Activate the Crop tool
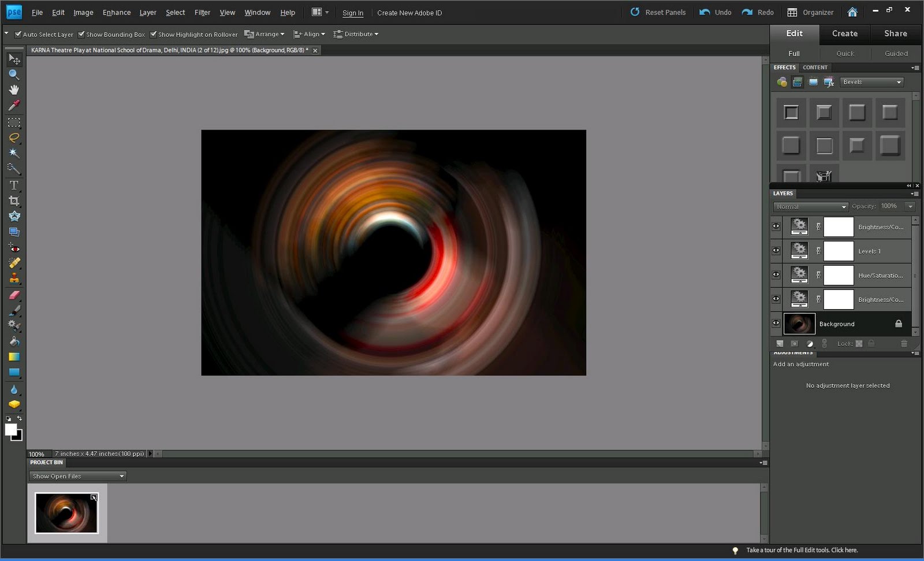Image resolution: width=924 pixels, height=561 pixels. click(x=14, y=200)
